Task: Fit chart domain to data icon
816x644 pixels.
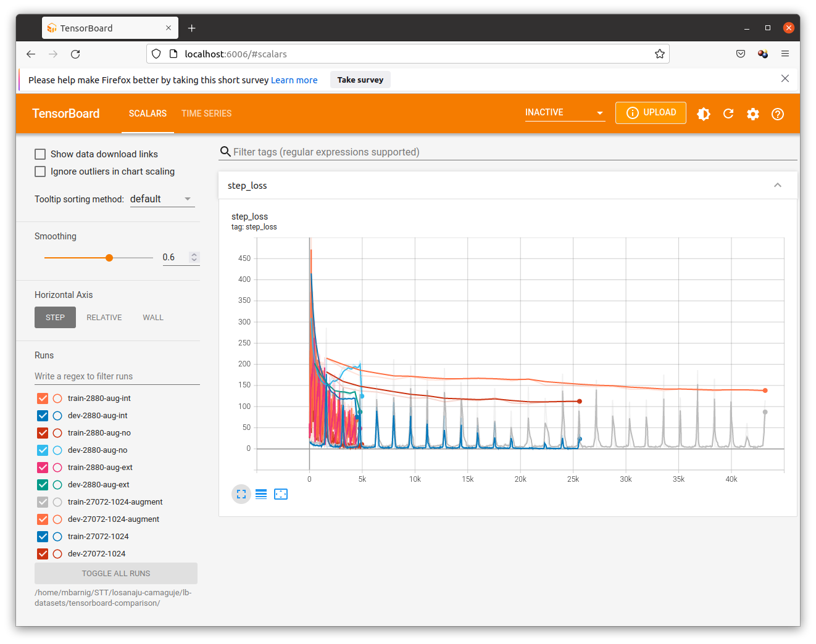Action: click(x=281, y=494)
